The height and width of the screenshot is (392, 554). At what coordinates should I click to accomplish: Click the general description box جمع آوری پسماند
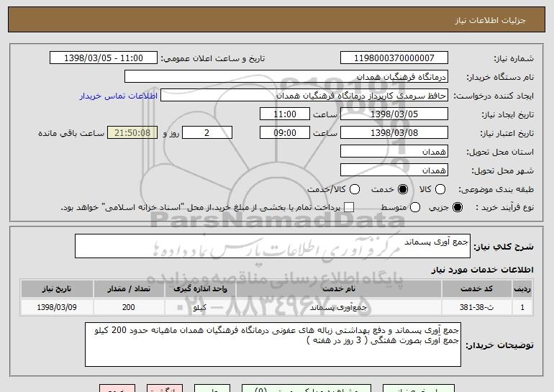[x=273, y=246]
